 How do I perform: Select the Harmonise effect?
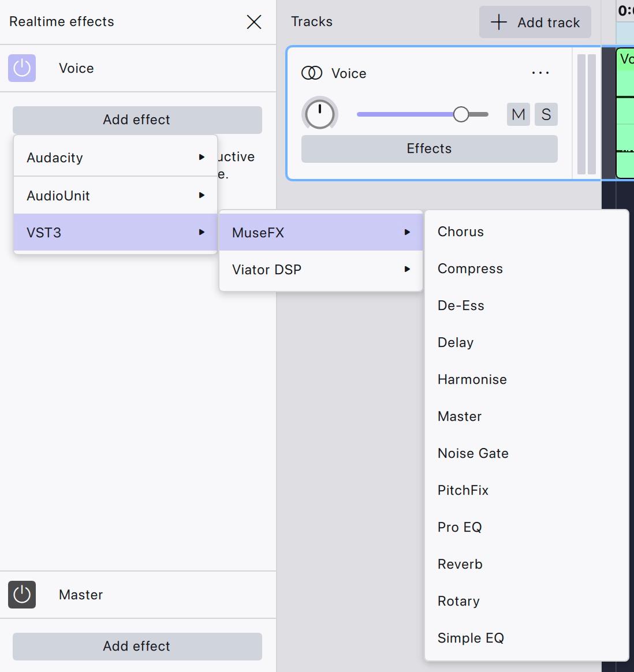pos(527,379)
